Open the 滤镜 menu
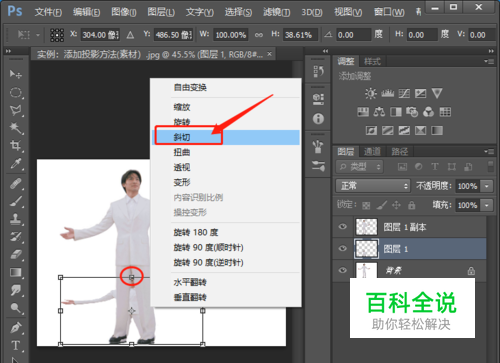The width and height of the screenshot is (500, 363). [x=276, y=12]
